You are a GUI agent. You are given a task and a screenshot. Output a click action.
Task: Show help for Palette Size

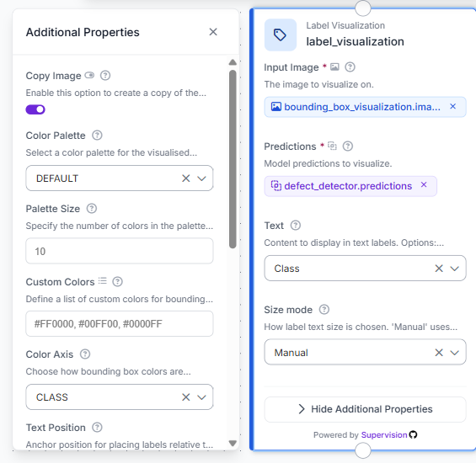pyautogui.click(x=92, y=209)
